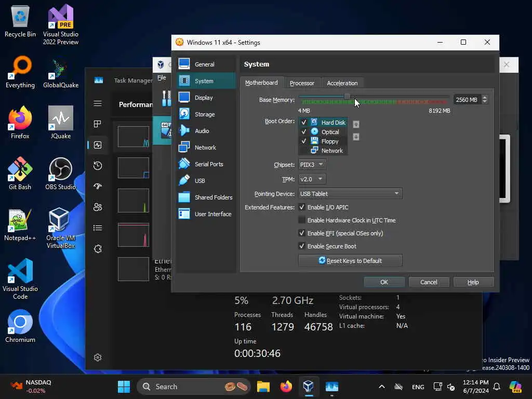Go to Audio settings category
This screenshot has width=532, height=399.
[x=206, y=130]
